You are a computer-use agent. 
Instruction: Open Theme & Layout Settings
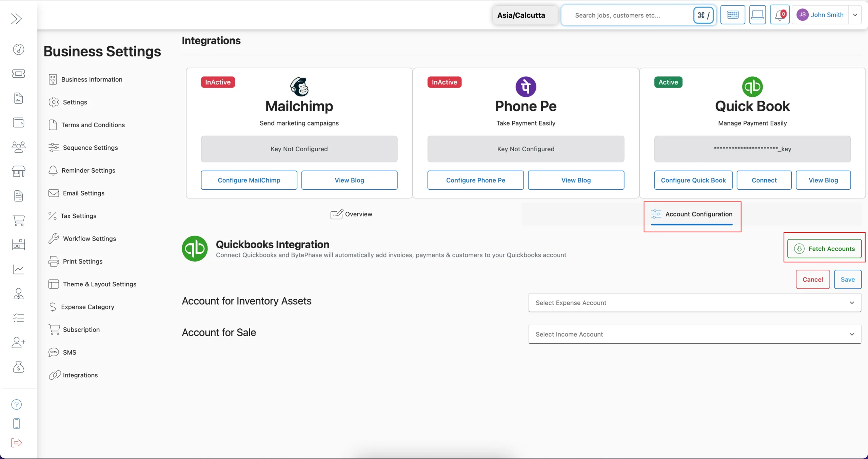point(93,284)
